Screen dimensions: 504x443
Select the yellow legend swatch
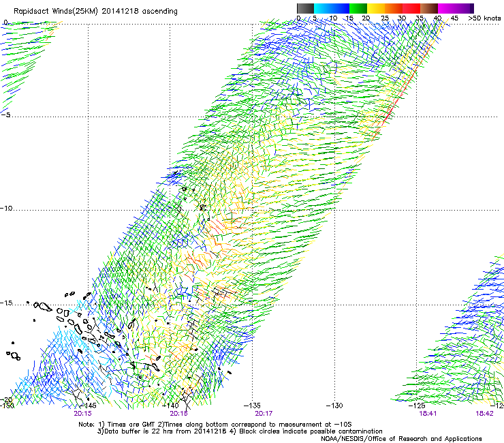[376, 8]
